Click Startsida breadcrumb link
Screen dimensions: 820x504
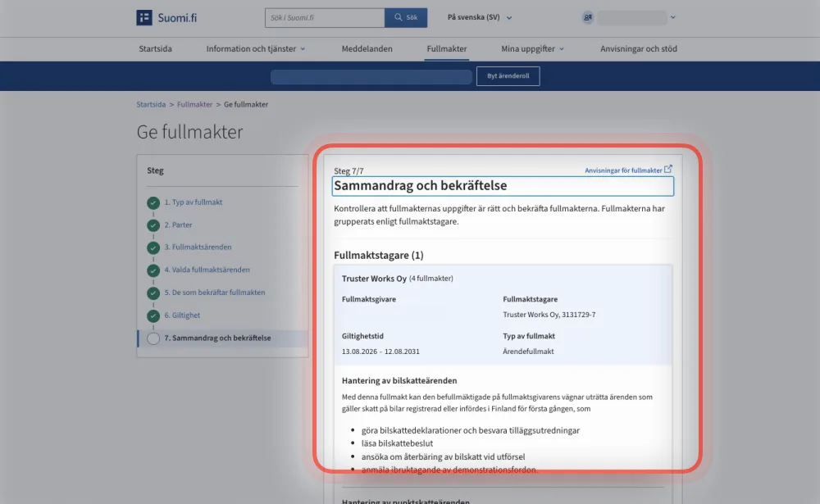click(151, 105)
